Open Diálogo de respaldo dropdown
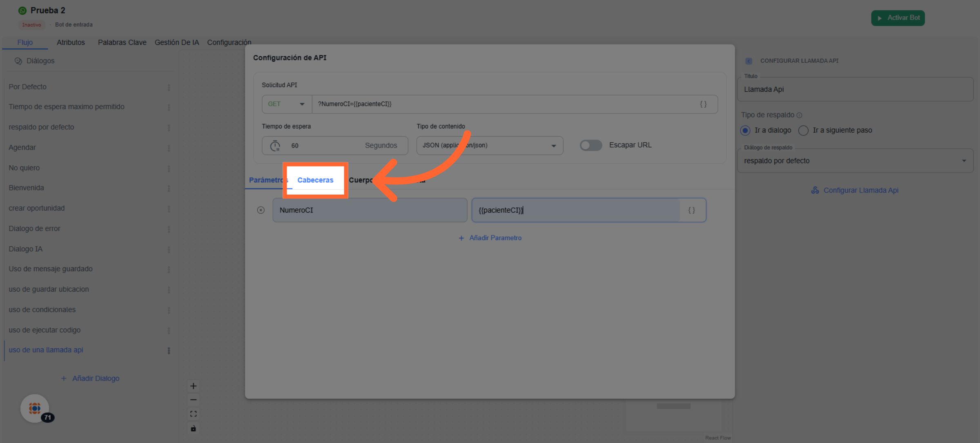 point(855,161)
